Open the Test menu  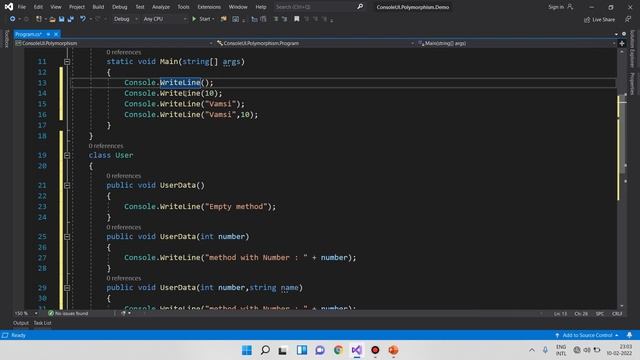click(x=140, y=7)
